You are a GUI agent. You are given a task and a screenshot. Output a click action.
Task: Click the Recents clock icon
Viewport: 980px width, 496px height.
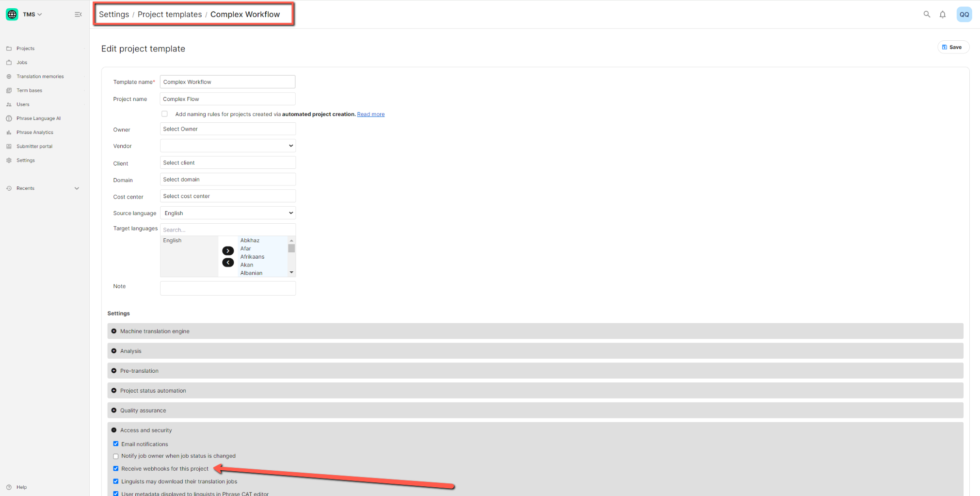[x=9, y=188]
